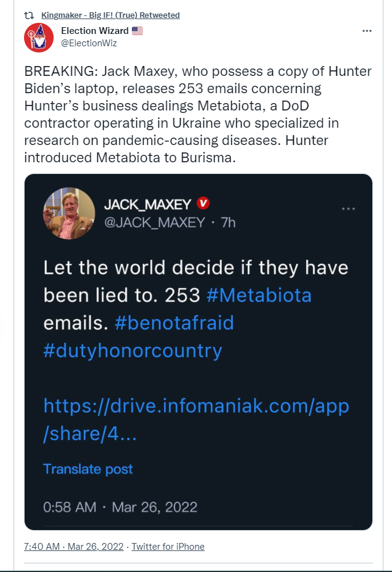Click the Twitter for iPhone source link
This screenshot has height=572, width=392.
click(x=168, y=547)
